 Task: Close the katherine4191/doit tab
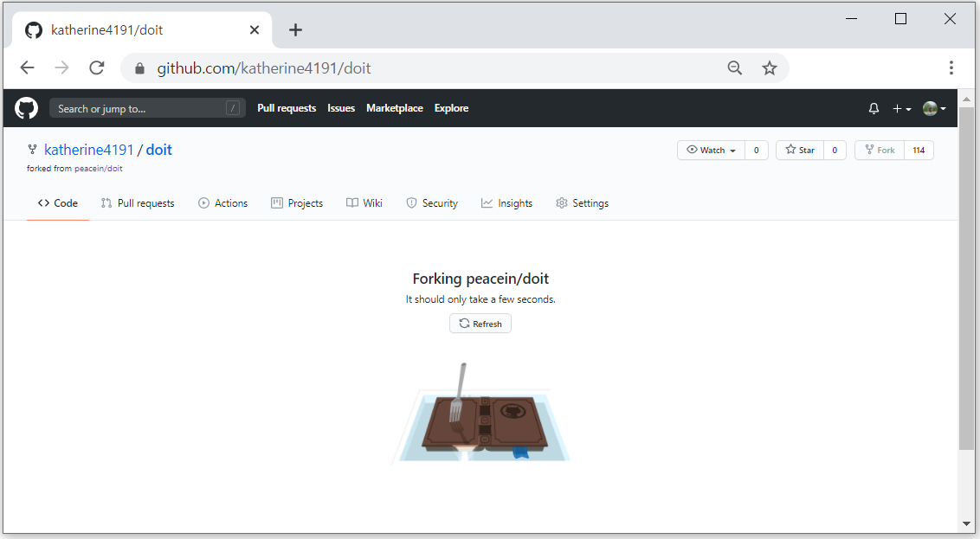[x=255, y=30]
